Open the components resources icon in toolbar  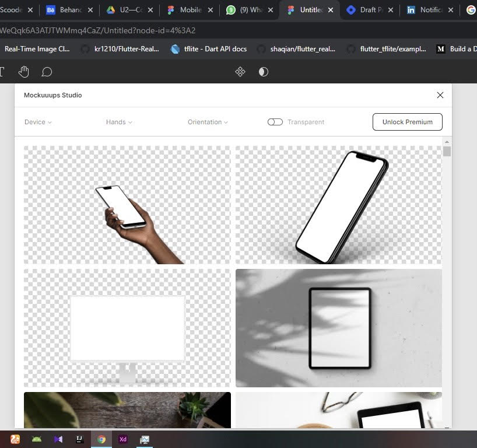240,72
